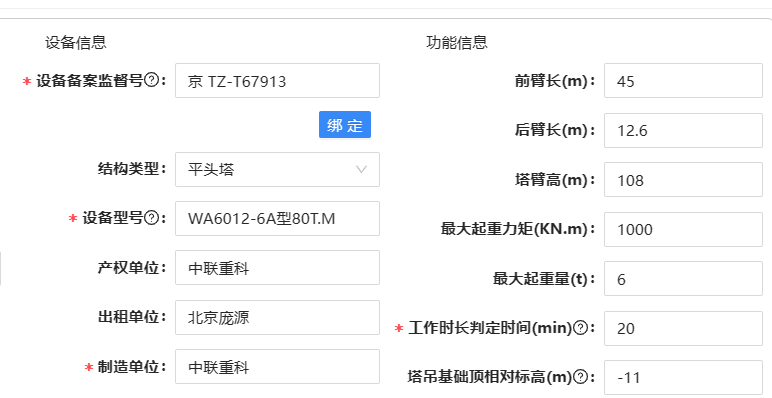Click the 产权单位 input containing 中联重科
The image size is (772, 398).
(277, 267)
